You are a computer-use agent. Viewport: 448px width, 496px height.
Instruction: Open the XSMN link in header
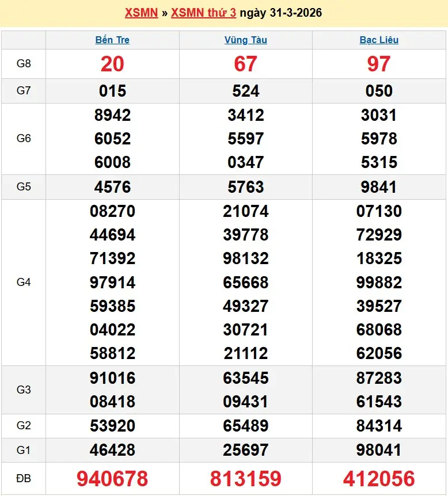[141, 13]
